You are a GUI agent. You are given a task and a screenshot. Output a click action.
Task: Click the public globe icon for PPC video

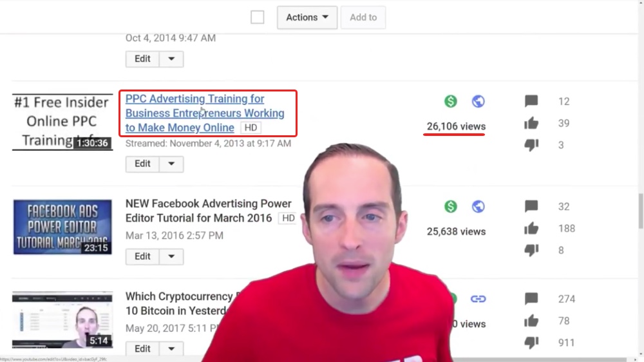(478, 101)
